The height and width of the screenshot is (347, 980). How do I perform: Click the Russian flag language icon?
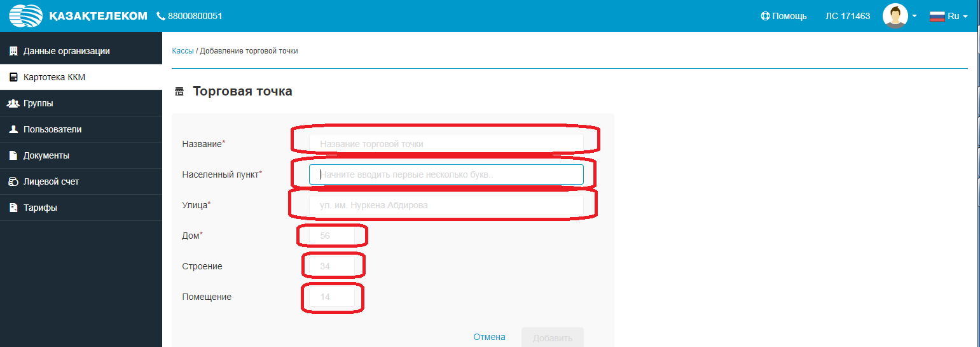tap(937, 16)
